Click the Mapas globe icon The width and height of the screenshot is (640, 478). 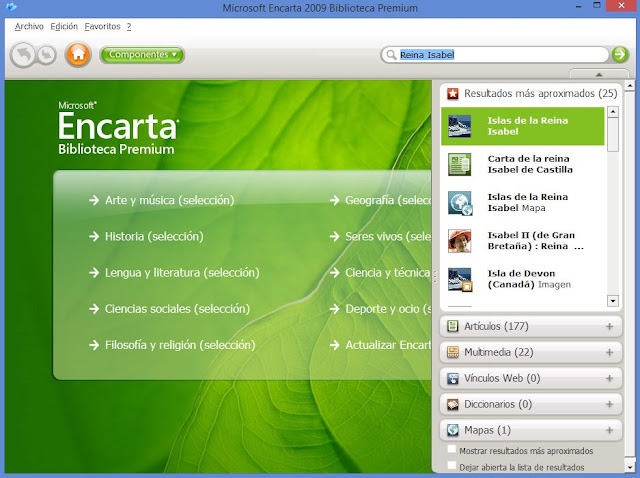coord(452,430)
